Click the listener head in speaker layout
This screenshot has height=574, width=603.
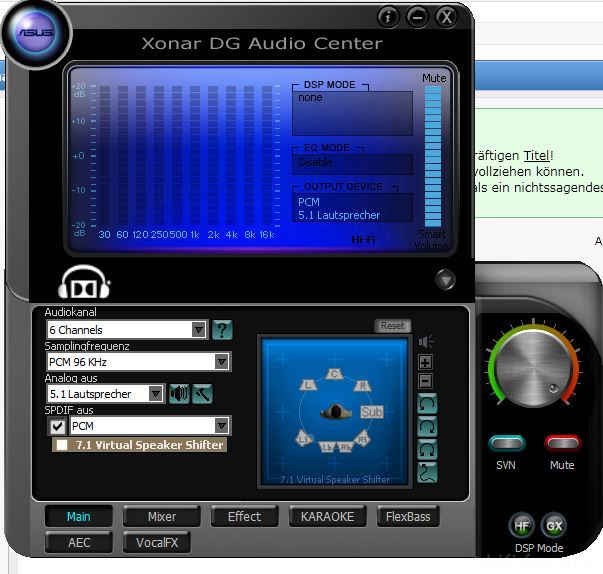click(336, 412)
